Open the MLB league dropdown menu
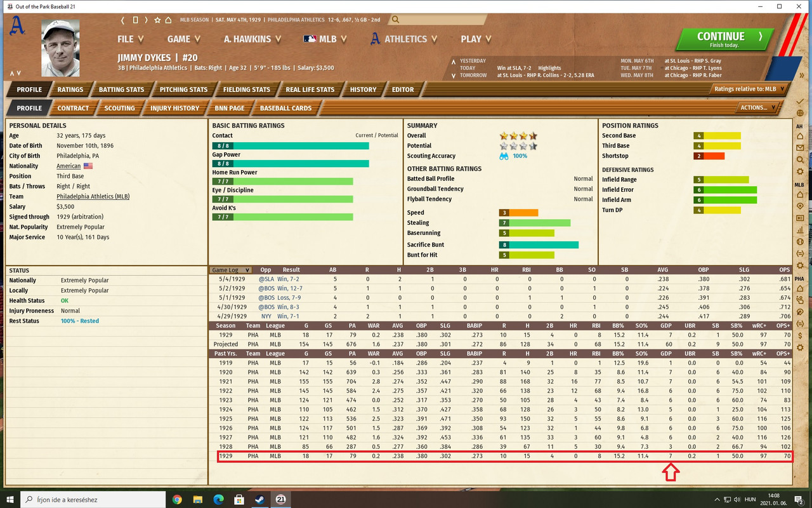 click(325, 39)
